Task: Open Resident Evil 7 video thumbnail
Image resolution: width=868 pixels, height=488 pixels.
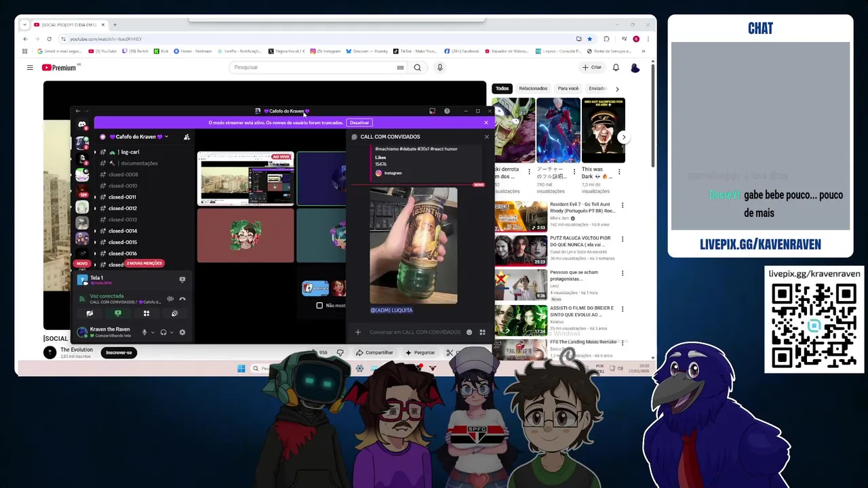Action: click(521, 216)
